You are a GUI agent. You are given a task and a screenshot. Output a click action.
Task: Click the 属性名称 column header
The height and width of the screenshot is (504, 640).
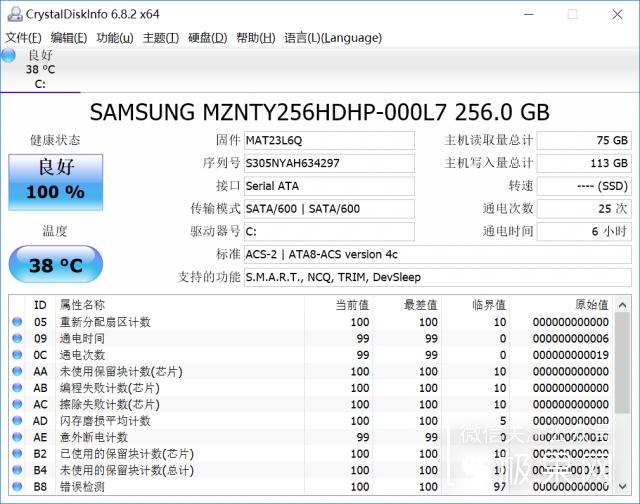180,305
